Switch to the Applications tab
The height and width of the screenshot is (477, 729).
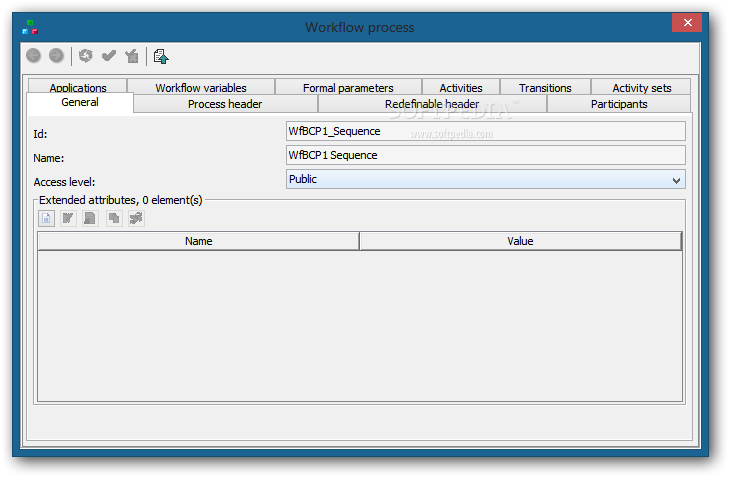(x=78, y=87)
